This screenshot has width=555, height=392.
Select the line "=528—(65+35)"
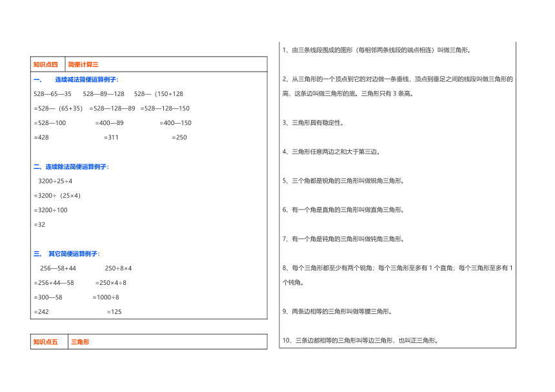(x=58, y=108)
